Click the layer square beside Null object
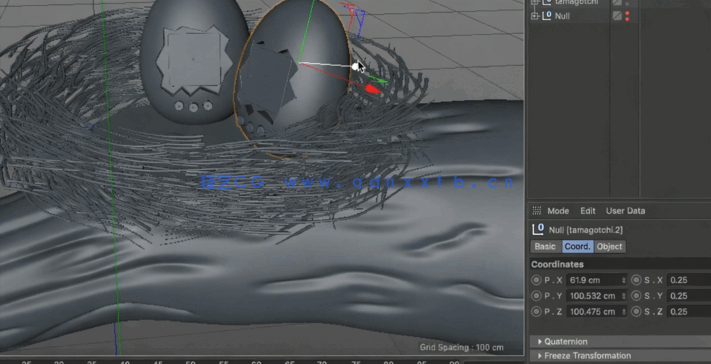The height and width of the screenshot is (364, 711). point(617,16)
